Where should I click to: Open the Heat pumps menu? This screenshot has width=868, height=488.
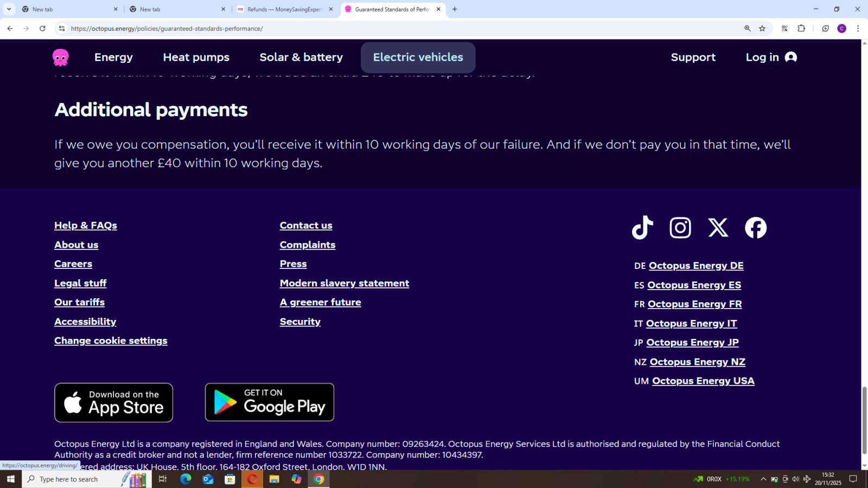click(196, 57)
